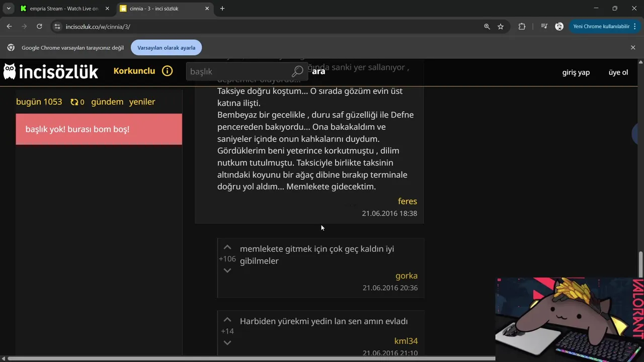This screenshot has height=362, width=644.
Task: Click the +14 vote score
Action: 227,331
